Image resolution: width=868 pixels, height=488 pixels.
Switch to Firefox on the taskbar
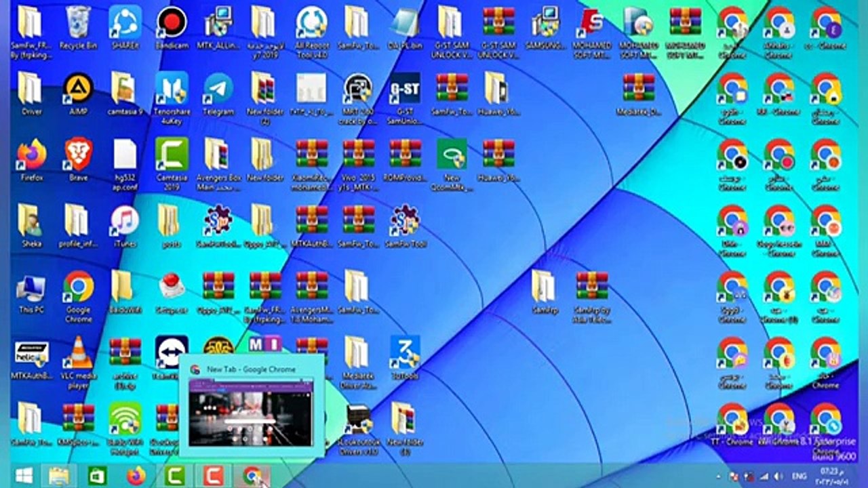pyautogui.click(x=136, y=476)
